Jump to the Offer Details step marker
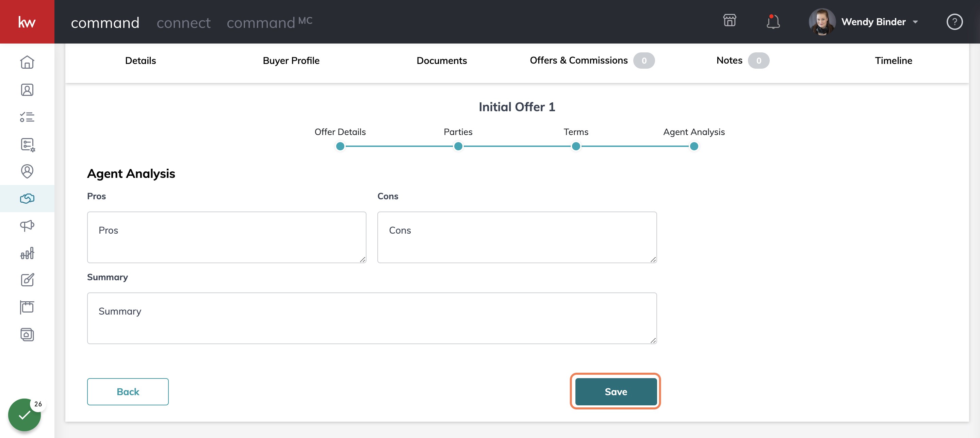 (340, 146)
